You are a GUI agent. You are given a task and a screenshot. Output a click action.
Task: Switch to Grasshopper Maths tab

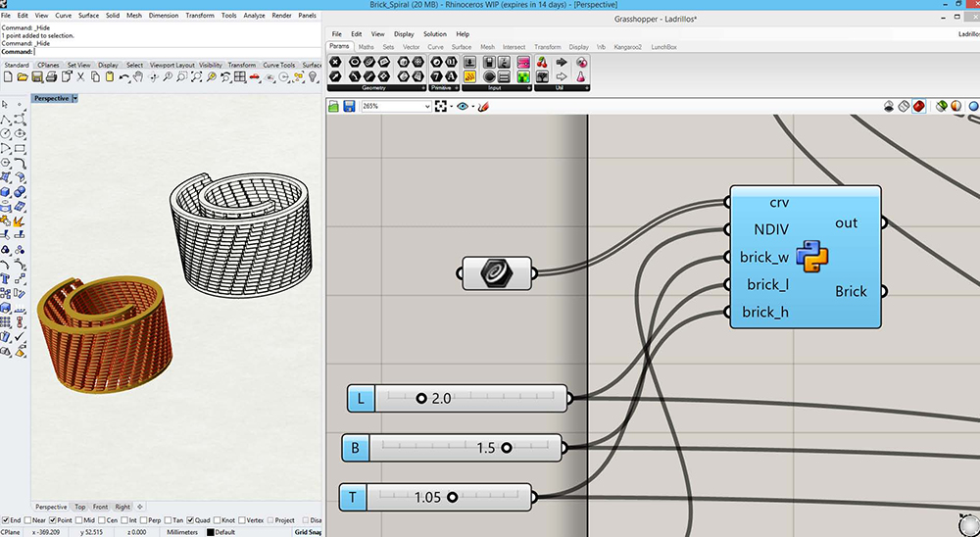click(x=367, y=47)
